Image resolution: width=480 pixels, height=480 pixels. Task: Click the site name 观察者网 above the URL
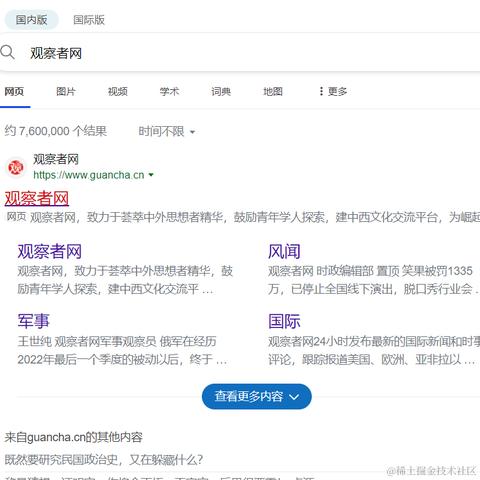tap(56, 159)
